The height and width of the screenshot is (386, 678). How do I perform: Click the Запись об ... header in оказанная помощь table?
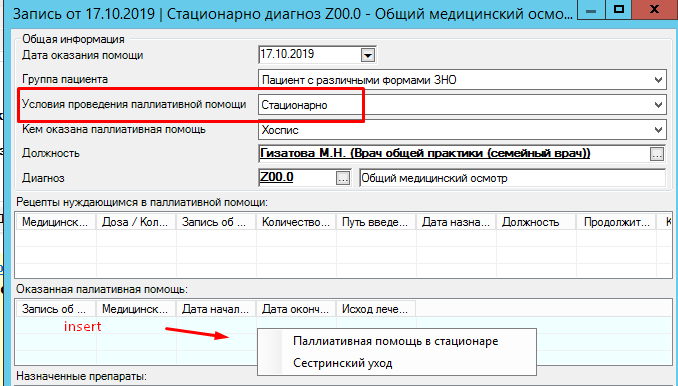56,309
